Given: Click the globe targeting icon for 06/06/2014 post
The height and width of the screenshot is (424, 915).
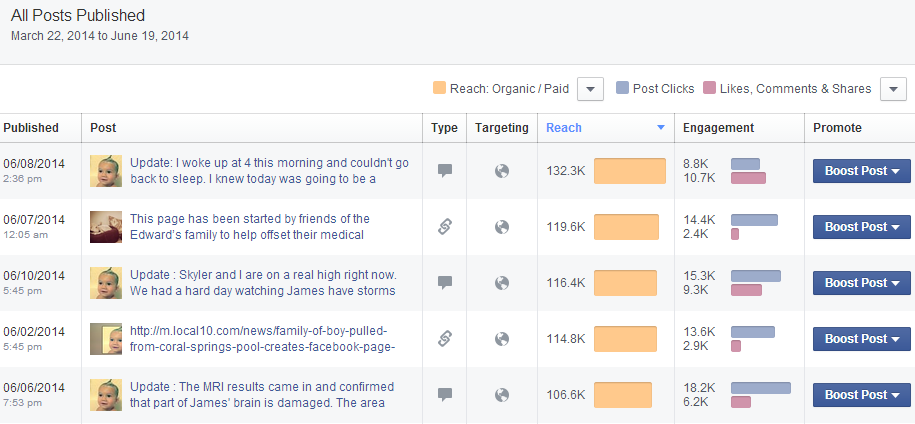Looking at the screenshot, I should click(502, 395).
